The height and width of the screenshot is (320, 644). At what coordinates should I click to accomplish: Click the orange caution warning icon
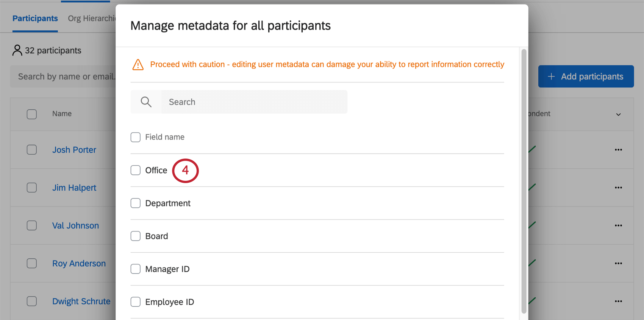(138, 65)
